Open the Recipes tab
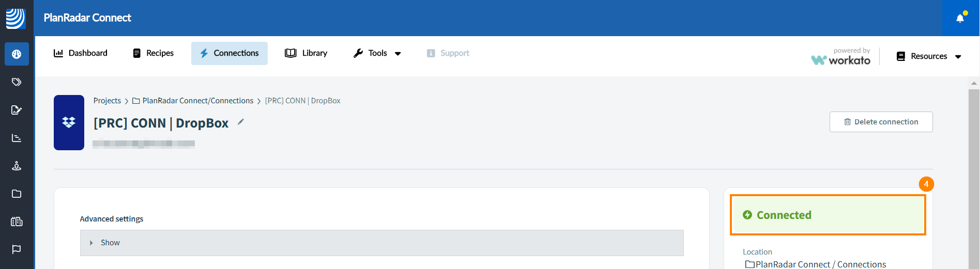This screenshot has height=269, width=980. [154, 53]
